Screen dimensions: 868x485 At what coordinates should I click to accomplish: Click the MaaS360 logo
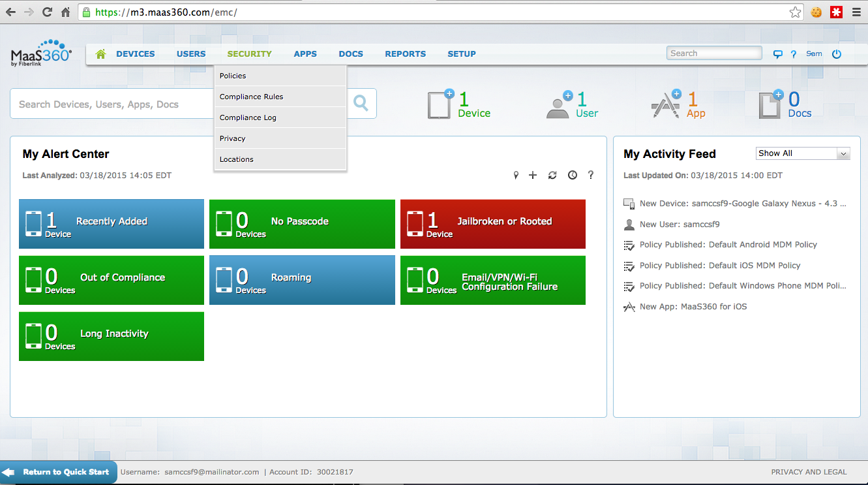(41, 54)
